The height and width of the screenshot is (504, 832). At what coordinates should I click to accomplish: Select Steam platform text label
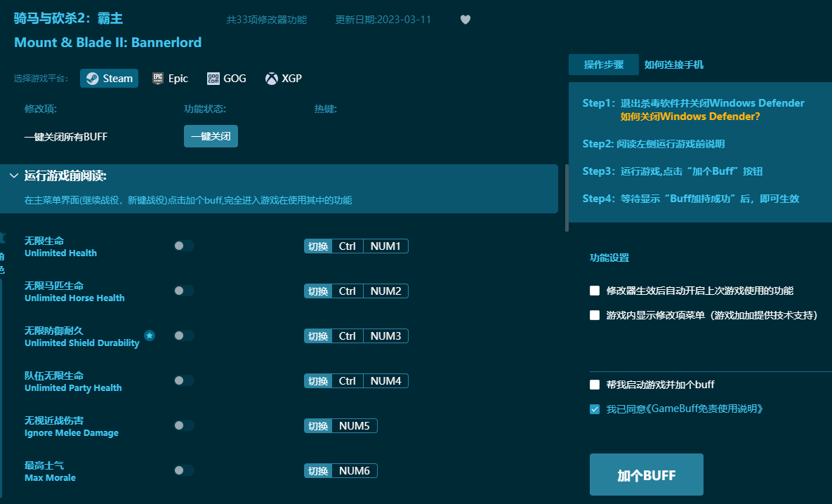tap(117, 79)
